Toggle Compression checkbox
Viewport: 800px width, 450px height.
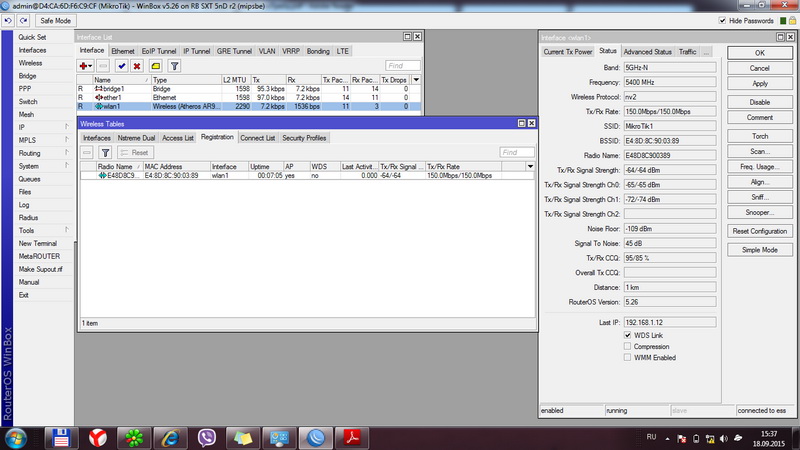[x=628, y=346]
